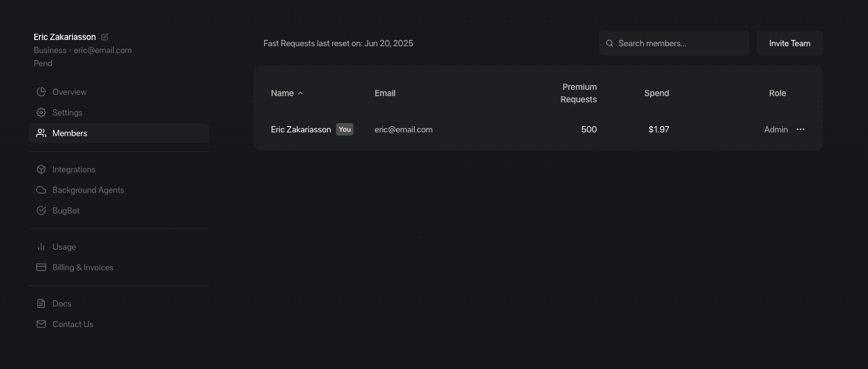Image resolution: width=868 pixels, height=369 pixels.
Task: Focus the Search members field
Action: tap(674, 43)
